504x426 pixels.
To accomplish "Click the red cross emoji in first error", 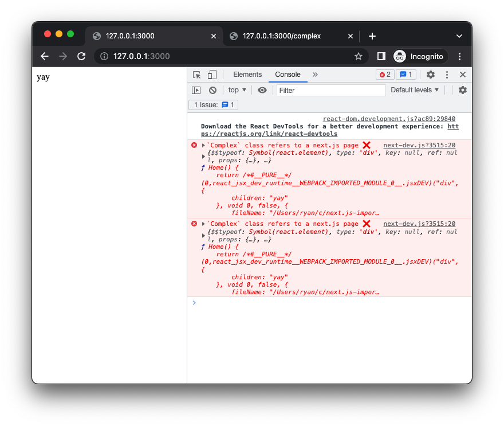I will click(x=367, y=145).
